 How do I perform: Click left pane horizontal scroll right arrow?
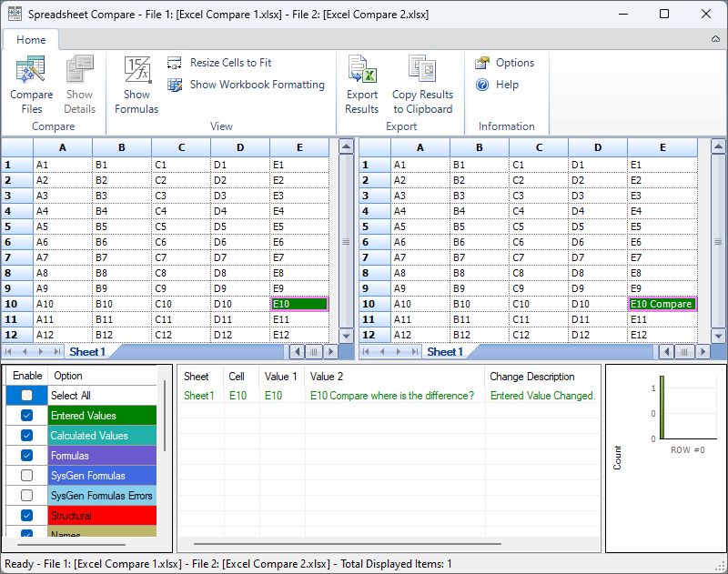point(330,352)
